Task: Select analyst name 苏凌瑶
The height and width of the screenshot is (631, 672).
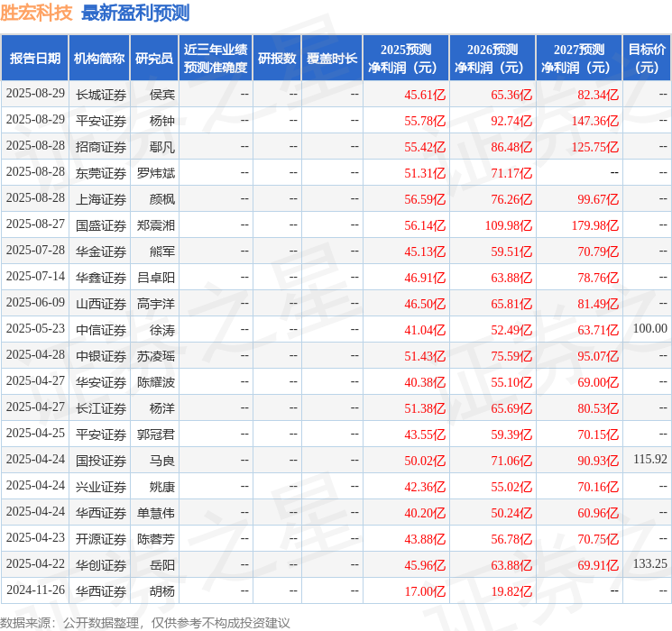Action: point(155,356)
